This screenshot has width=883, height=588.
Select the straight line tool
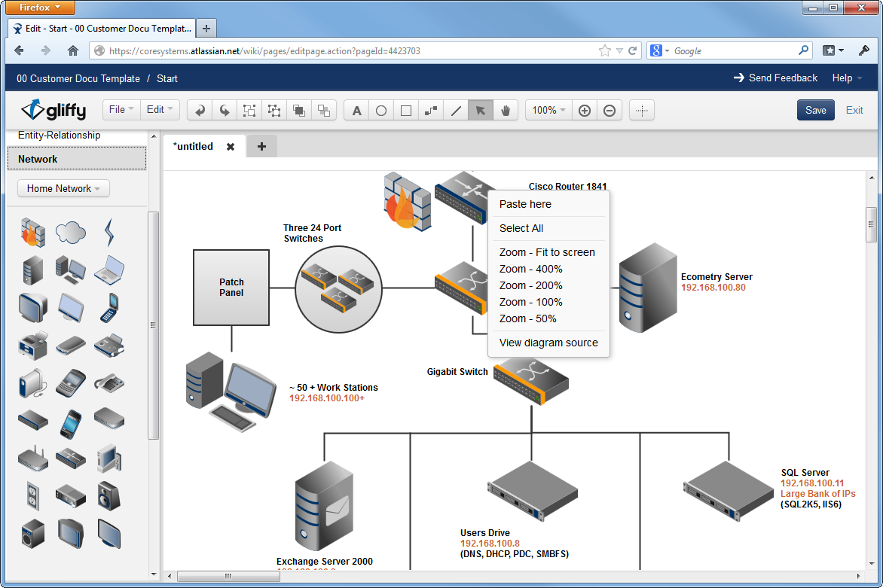456,110
